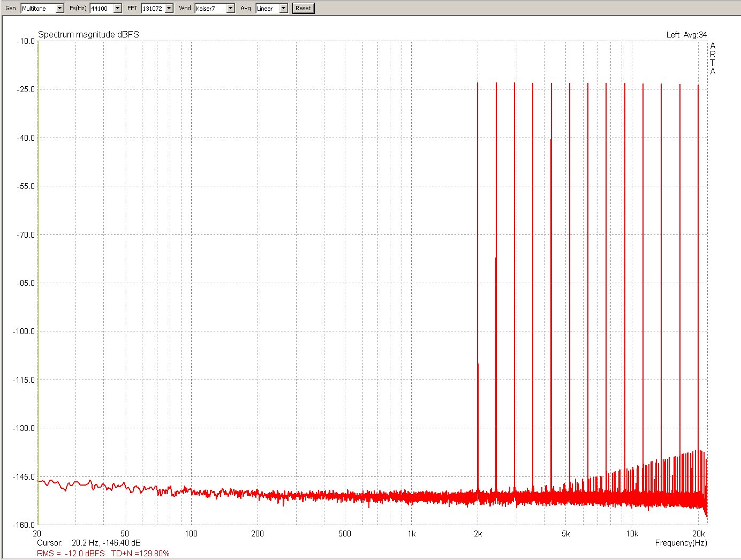Click the cursor readout '20.2 Hz, -146.40 dB'
The width and height of the screenshot is (741, 560).
point(106,543)
